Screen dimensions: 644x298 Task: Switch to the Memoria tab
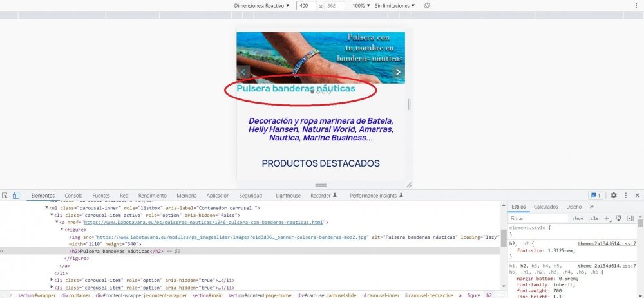[187, 196]
